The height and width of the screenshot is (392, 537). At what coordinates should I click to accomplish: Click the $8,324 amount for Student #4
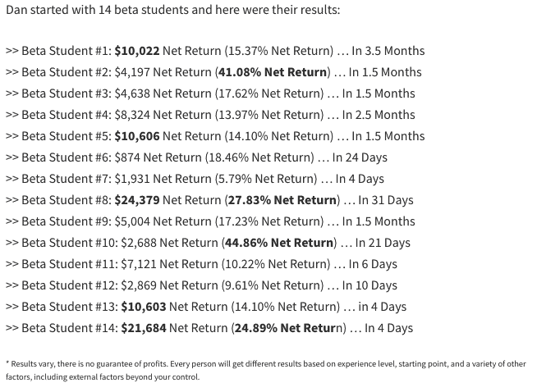tap(132, 115)
